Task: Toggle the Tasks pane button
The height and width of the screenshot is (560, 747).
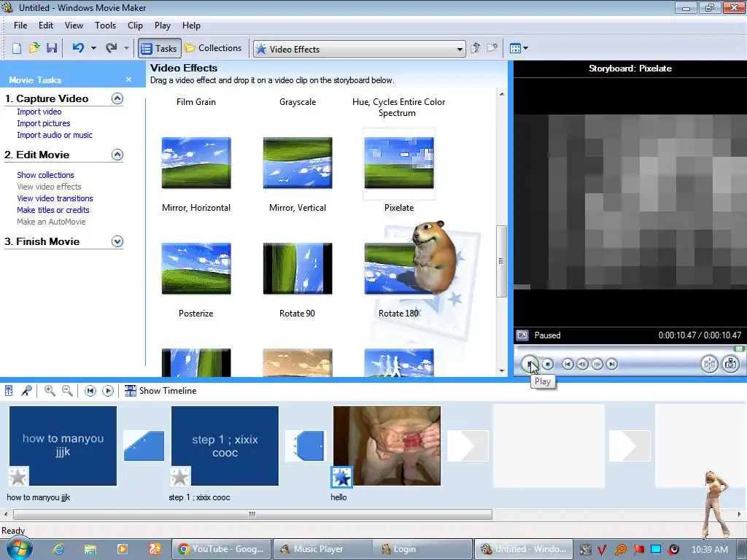Action: [x=160, y=48]
